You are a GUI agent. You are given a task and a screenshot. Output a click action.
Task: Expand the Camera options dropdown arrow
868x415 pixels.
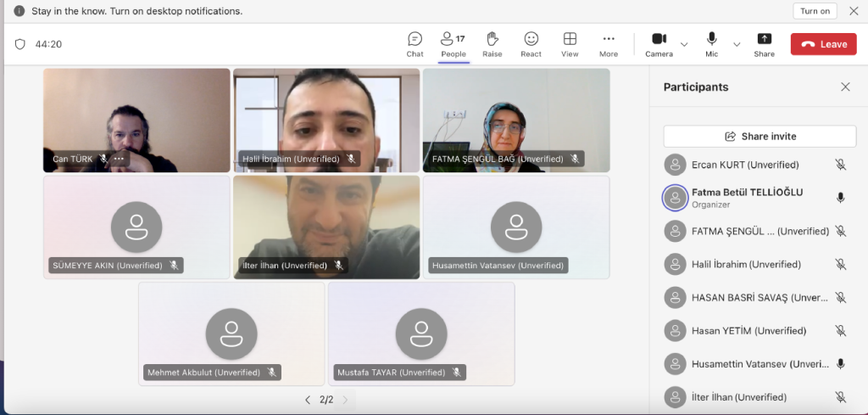point(684,44)
